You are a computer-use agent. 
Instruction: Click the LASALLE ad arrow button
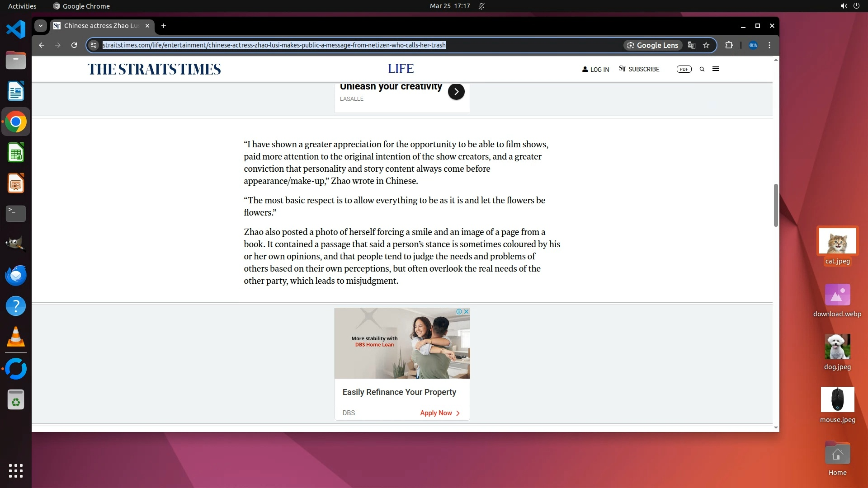(456, 92)
